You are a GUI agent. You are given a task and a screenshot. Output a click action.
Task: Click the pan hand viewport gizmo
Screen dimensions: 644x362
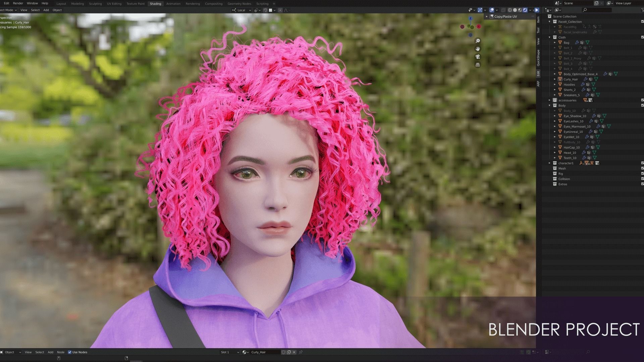click(478, 49)
